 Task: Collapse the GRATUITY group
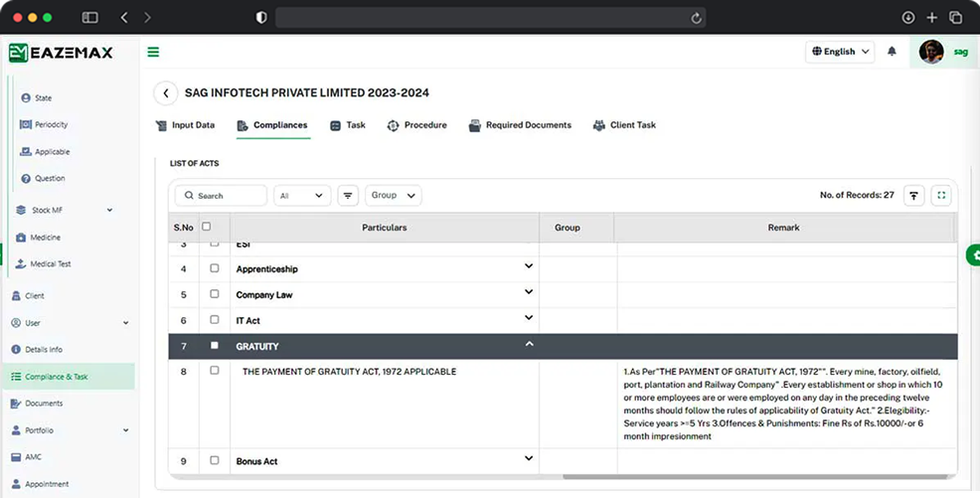[530, 344]
